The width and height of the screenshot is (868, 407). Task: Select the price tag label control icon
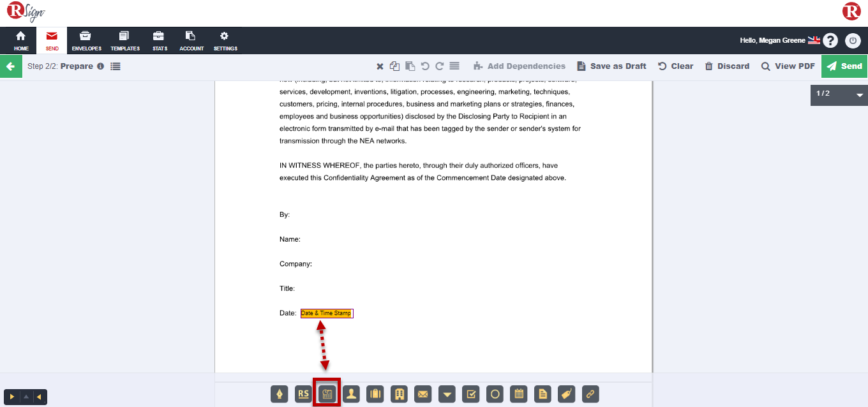pyautogui.click(x=566, y=394)
